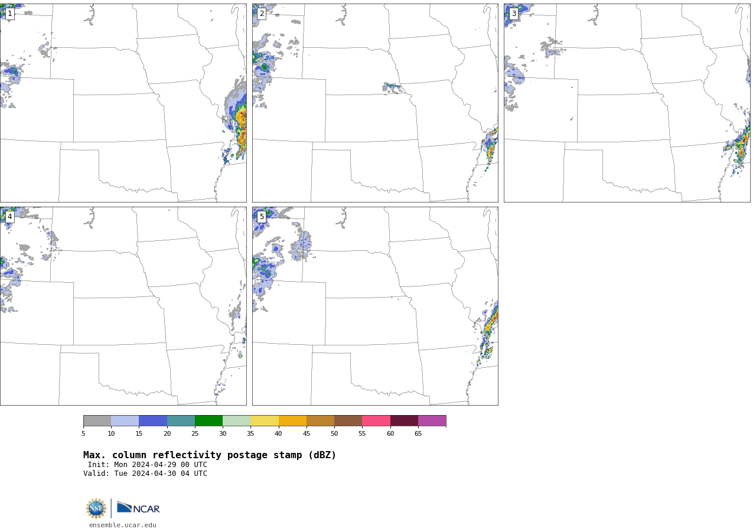756x532 pixels.
Task: Click the purple 65+ dBZ swatch
Action: (432, 421)
